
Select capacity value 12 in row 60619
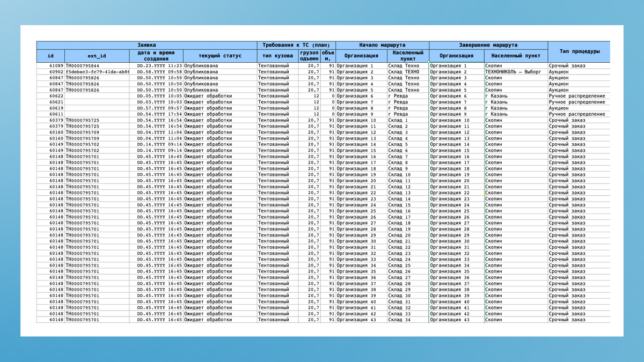coord(310,108)
